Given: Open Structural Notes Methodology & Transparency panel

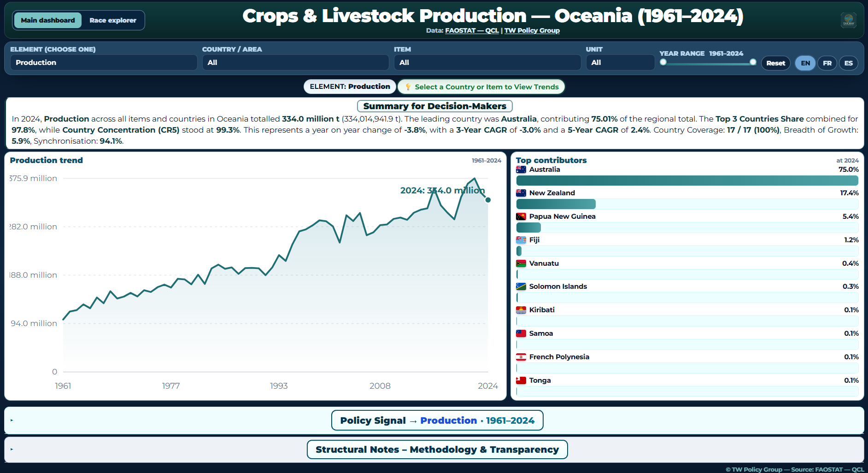Looking at the screenshot, I should [437, 450].
